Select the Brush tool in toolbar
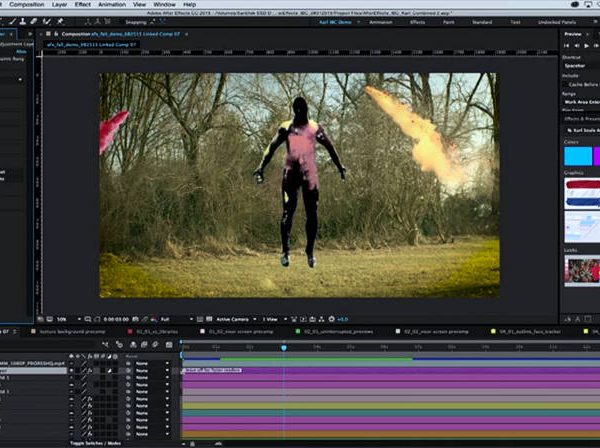The width and height of the screenshot is (600, 448). [12, 21]
